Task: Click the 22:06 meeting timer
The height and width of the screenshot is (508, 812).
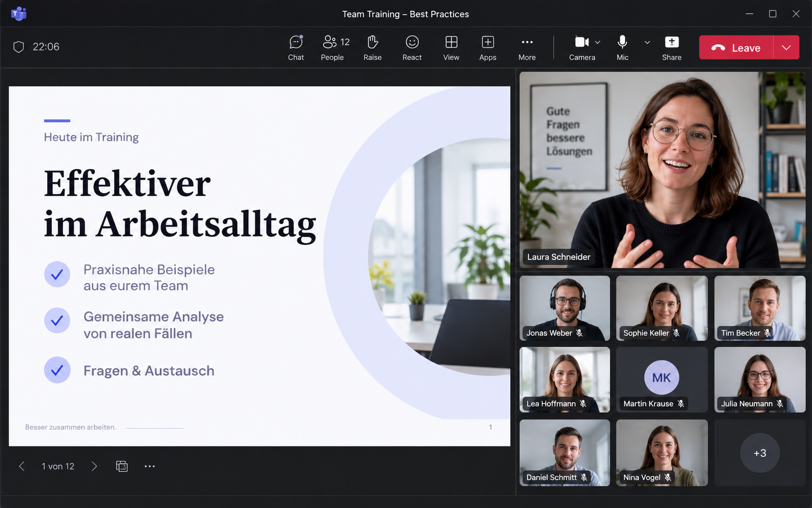Action: click(46, 47)
